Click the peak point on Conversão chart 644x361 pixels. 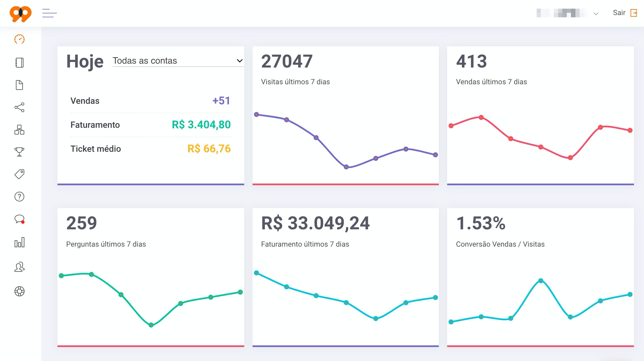click(541, 281)
